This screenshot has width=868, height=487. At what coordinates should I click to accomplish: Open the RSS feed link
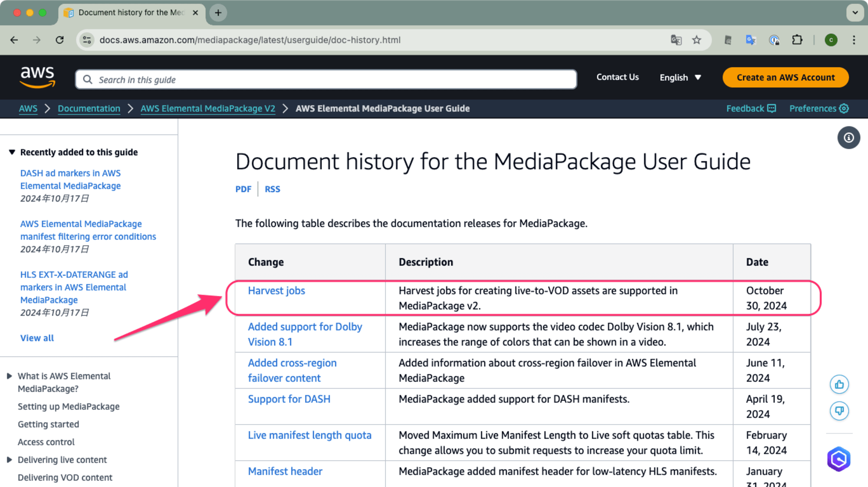coord(273,189)
